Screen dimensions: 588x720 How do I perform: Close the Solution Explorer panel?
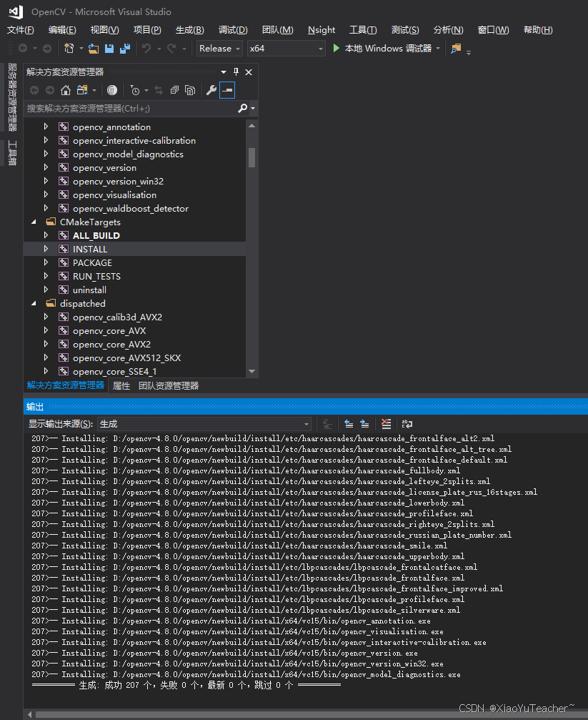coord(249,72)
